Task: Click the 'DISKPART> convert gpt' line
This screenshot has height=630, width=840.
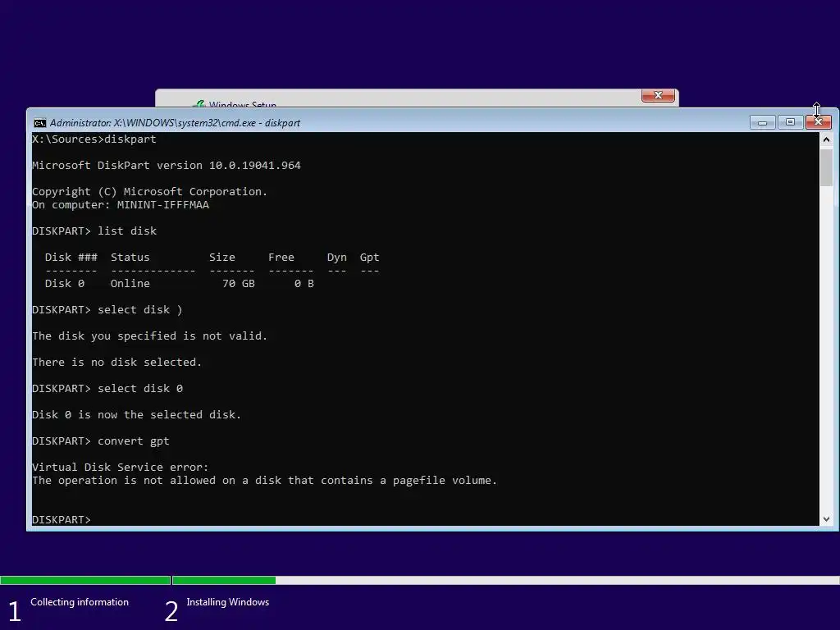Action: tap(101, 441)
